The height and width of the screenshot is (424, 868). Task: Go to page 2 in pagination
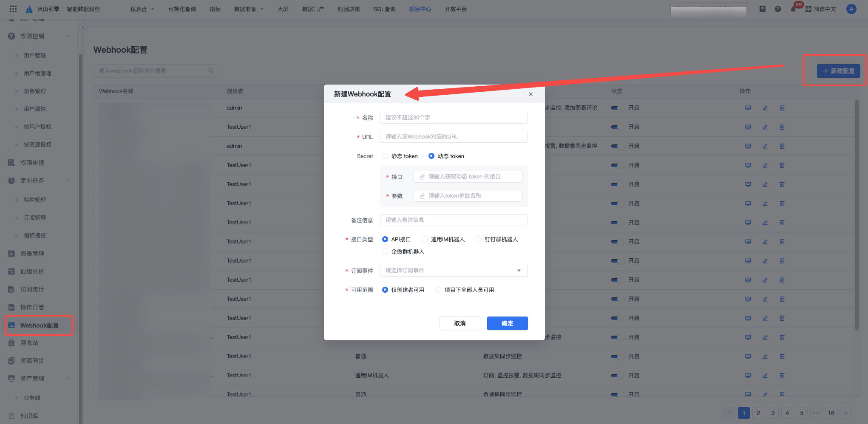758,413
